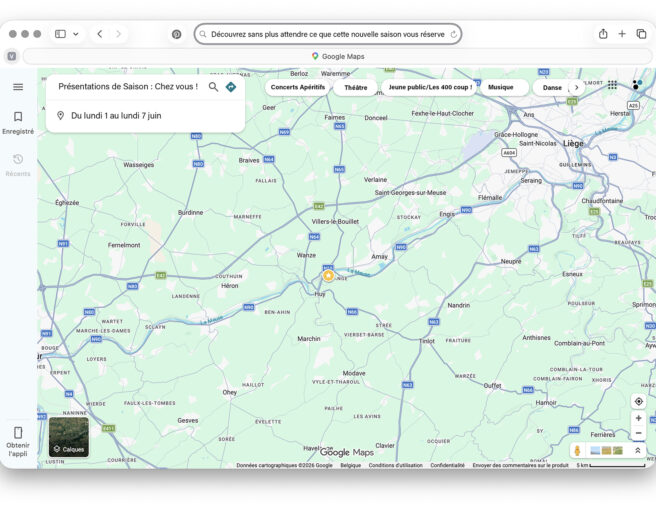Screen dimensions: 656x508
Task: Open Enregistré saved places
Action: tap(18, 122)
